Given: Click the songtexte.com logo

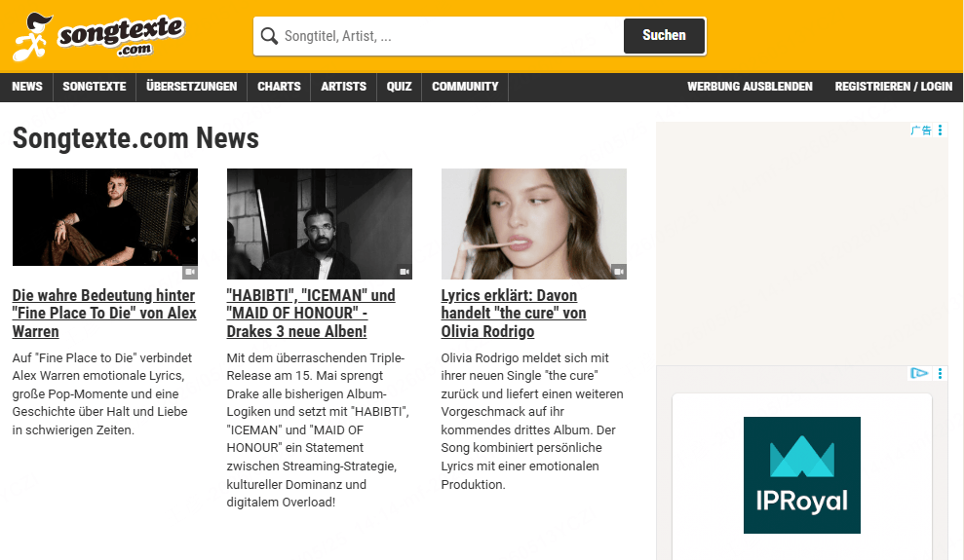Looking at the screenshot, I should 98,37.
